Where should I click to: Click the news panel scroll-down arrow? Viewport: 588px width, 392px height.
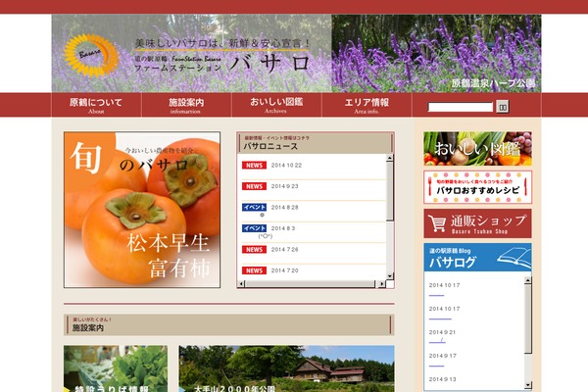click(x=390, y=276)
